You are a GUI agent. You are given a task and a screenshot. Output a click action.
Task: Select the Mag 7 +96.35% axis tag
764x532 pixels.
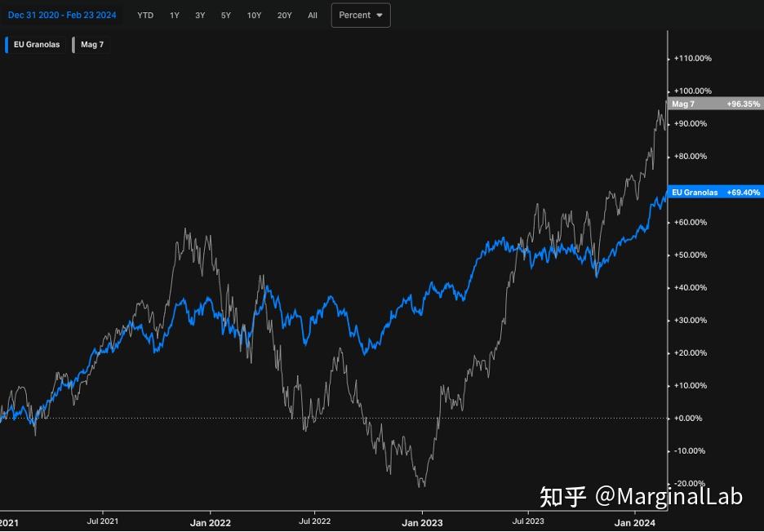715,104
